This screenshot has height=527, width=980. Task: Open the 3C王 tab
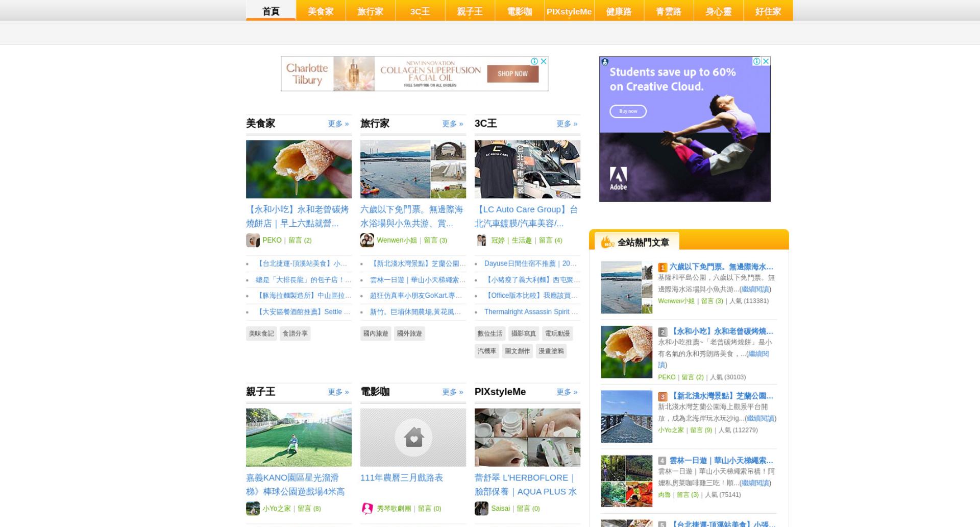tap(420, 11)
